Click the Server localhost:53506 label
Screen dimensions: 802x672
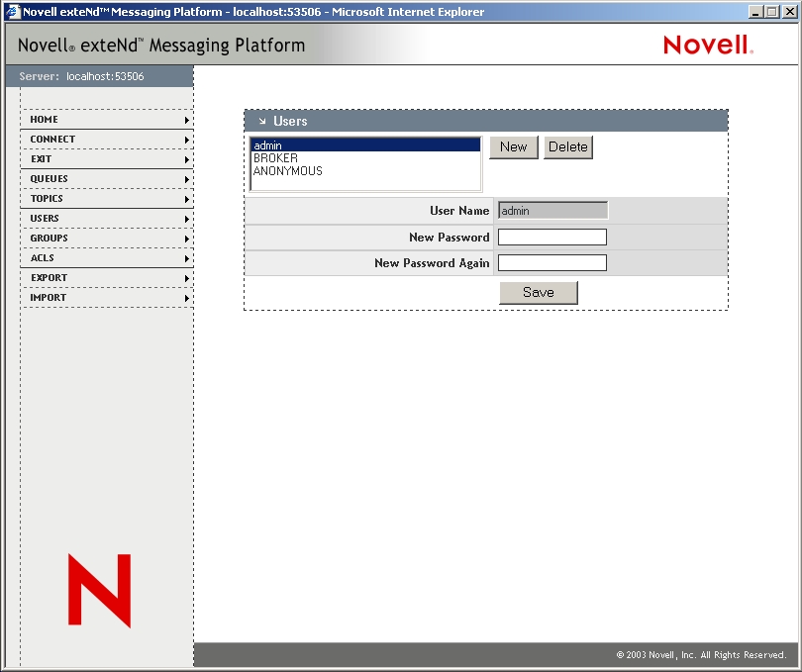click(81, 77)
